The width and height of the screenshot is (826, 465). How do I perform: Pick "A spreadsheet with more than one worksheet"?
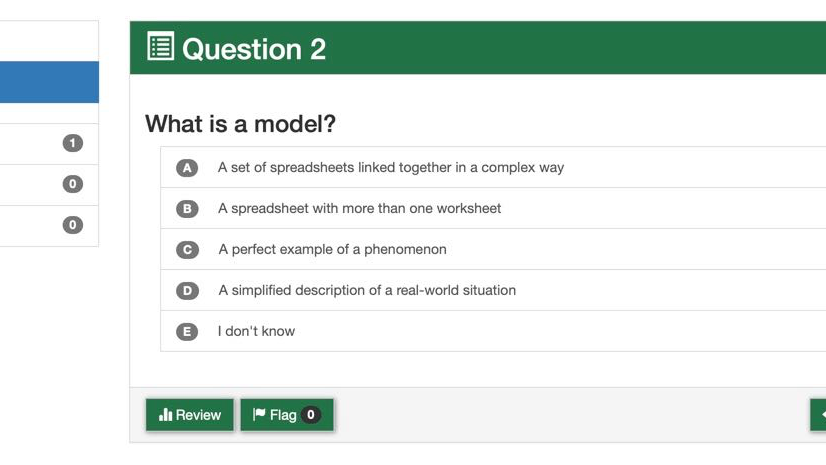360,208
